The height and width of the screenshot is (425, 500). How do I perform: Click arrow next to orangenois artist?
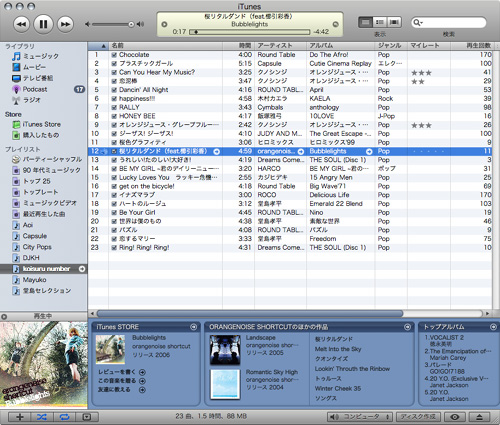click(301, 152)
